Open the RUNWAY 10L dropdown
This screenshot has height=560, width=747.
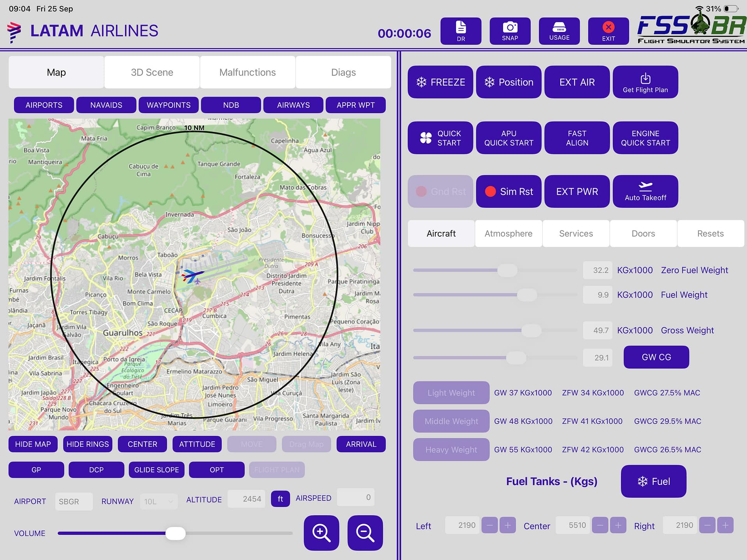159,502
